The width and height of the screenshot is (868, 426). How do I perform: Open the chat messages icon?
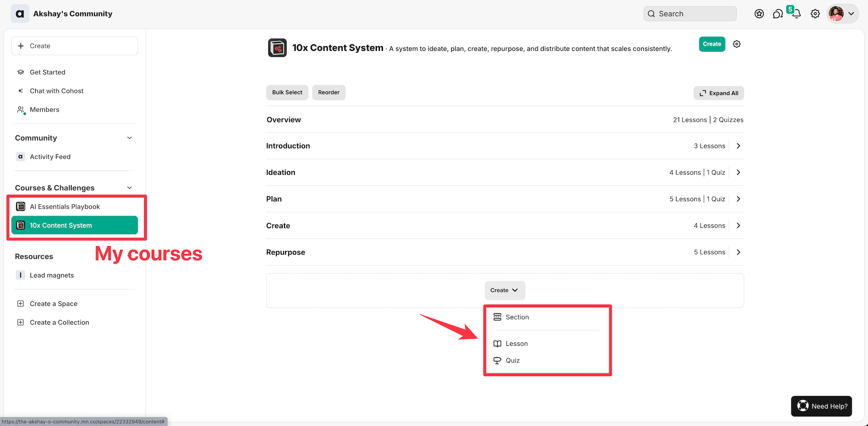pyautogui.click(x=778, y=14)
